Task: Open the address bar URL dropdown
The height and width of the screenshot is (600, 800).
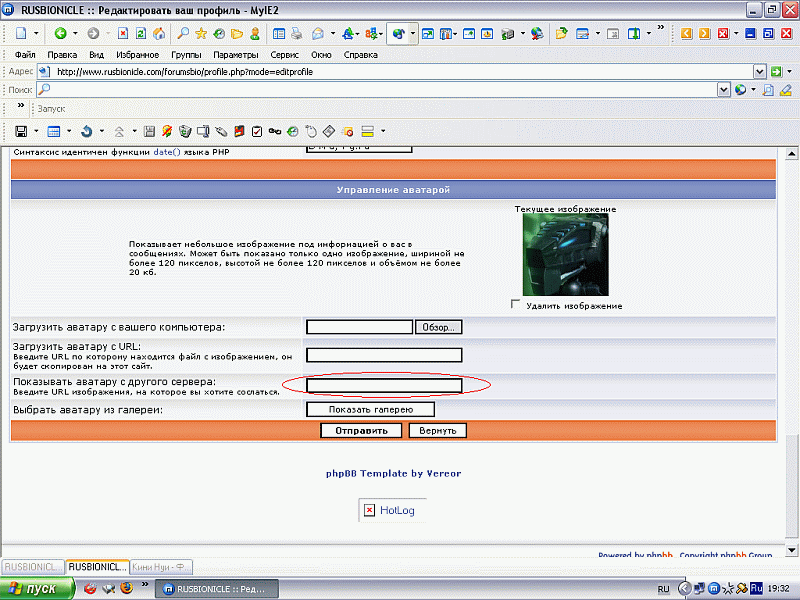Action: click(760, 71)
